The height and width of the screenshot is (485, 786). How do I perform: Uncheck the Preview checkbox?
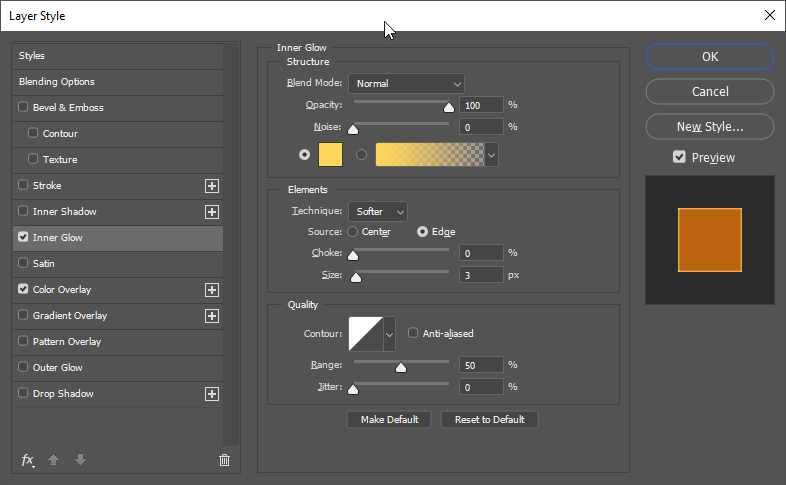pos(680,157)
